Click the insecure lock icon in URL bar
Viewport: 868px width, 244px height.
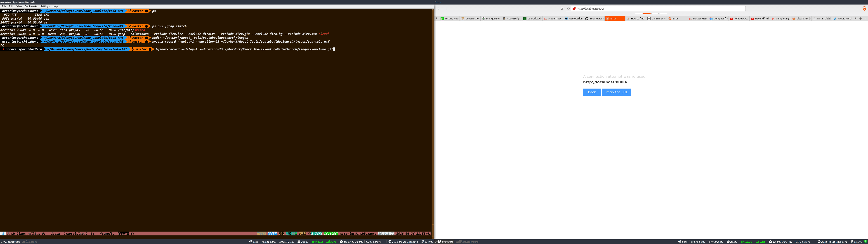pyautogui.click(x=574, y=9)
